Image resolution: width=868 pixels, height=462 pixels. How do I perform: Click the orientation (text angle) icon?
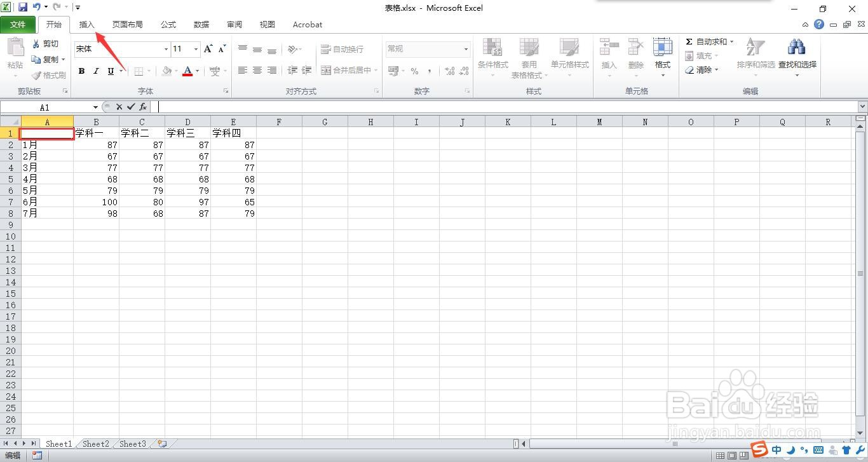pos(292,49)
